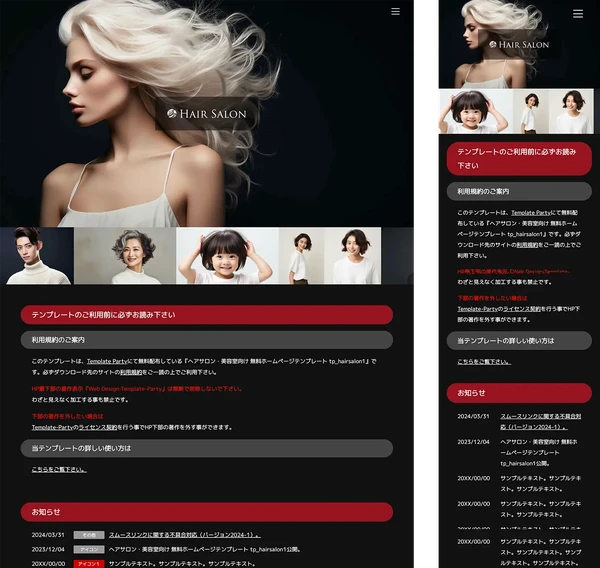Viewport: 600px width, 568px height.
Task: Click 当テンプレートの詳しい使い方は heading in the desktop view
Action: click(x=207, y=448)
